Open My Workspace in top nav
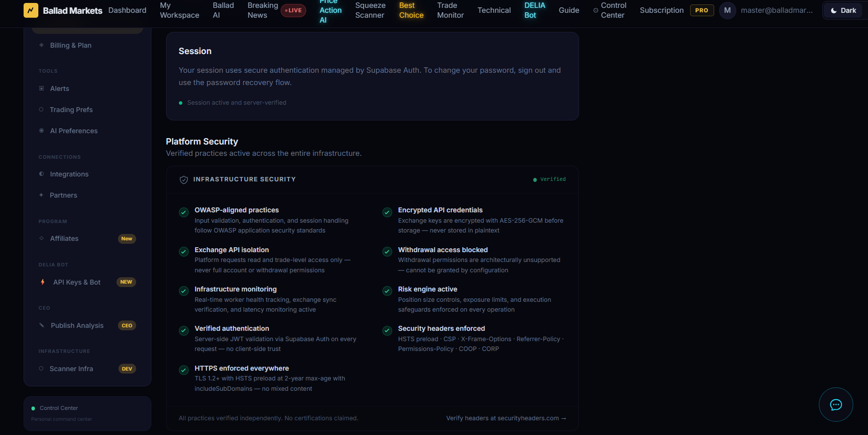The height and width of the screenshot is (435, 868). (179, 10)
